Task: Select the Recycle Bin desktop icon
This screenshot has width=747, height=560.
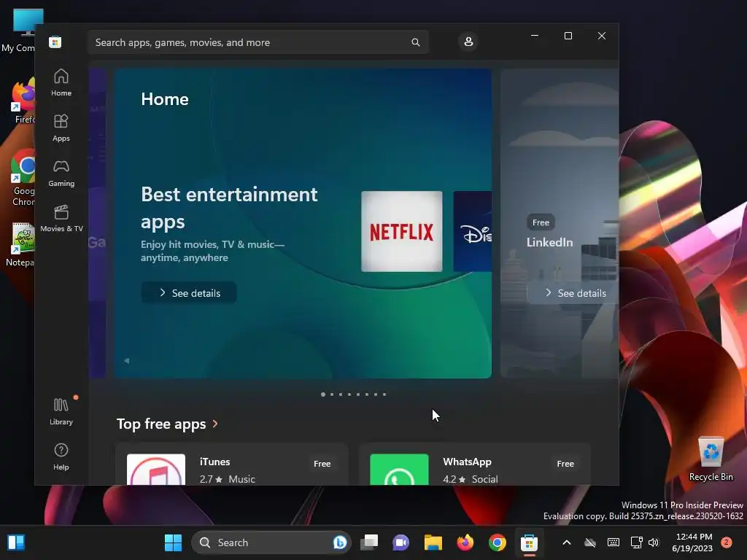Action: coord(711,459)
